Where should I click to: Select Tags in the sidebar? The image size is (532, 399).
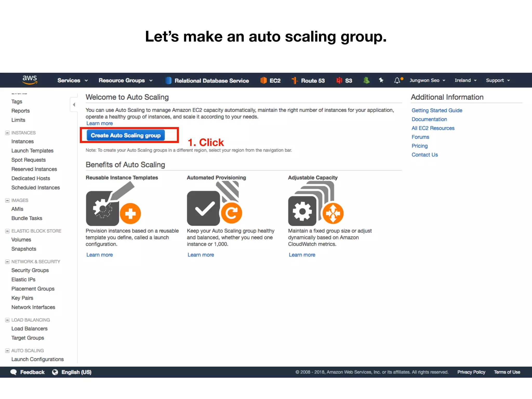coord(17,102)
